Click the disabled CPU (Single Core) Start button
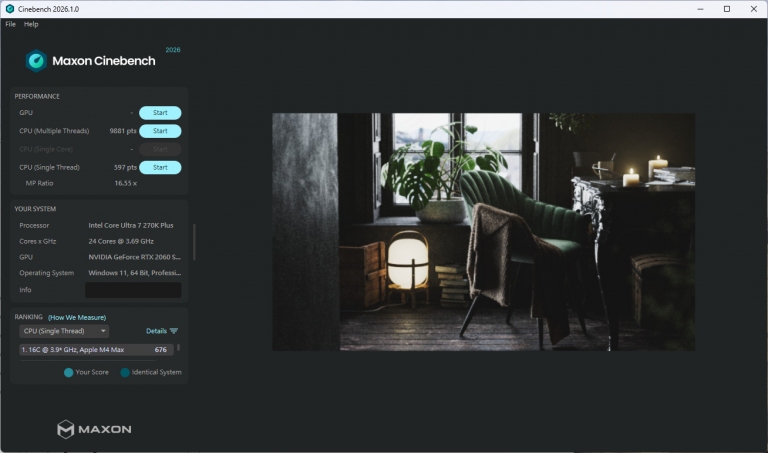This screenshot has height=453, width=768. pos(160,149)
